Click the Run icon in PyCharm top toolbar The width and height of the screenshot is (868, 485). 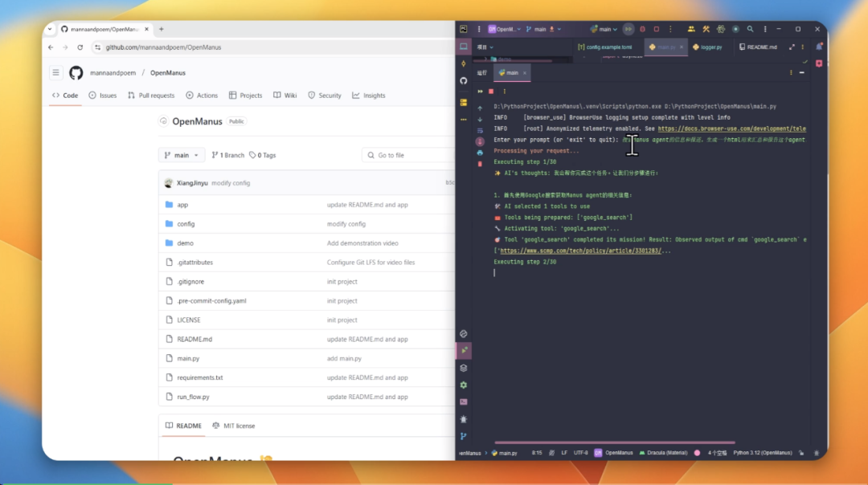[x=628, y=30]
